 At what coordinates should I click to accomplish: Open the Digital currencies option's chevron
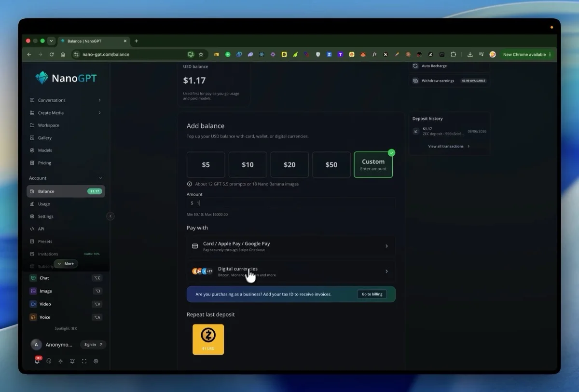pyautogui.click(x=386, y=271)
